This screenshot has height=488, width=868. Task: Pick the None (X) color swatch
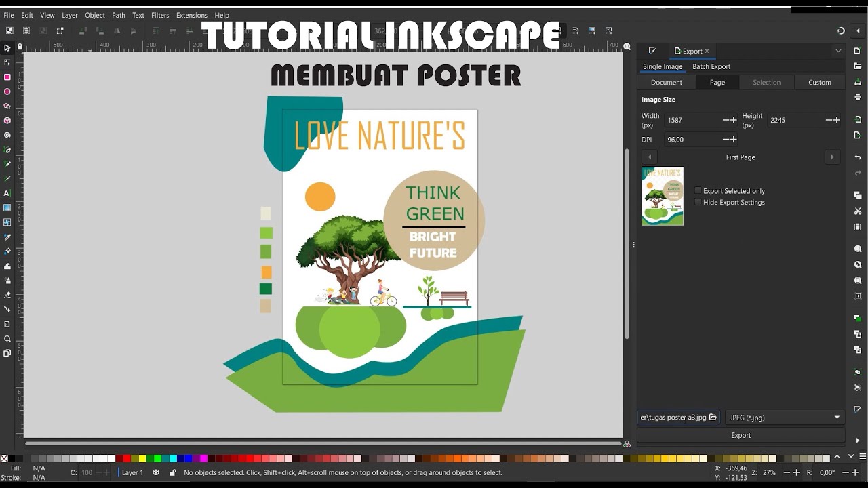4,459
